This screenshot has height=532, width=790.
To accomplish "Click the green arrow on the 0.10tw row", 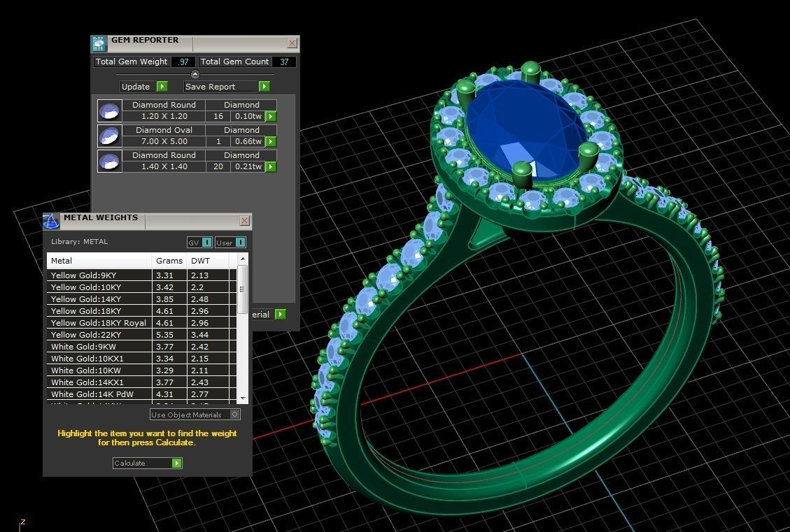I will (271, 117).
